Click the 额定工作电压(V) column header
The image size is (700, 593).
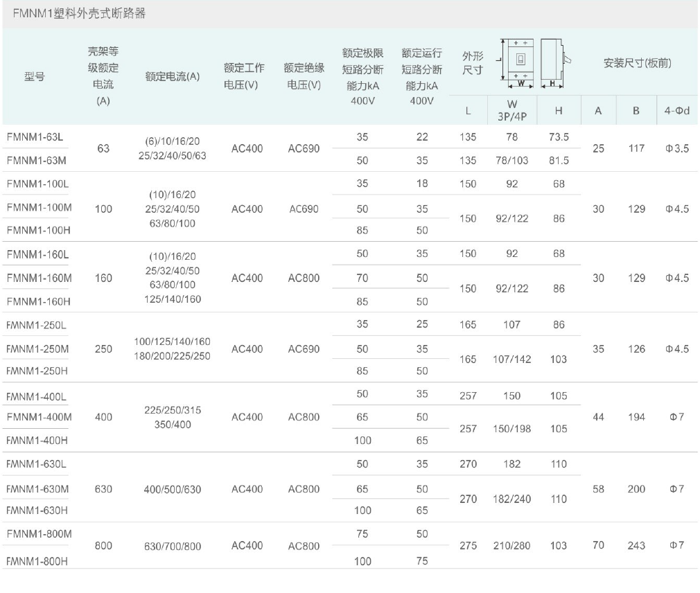click(x=240, y=76)
